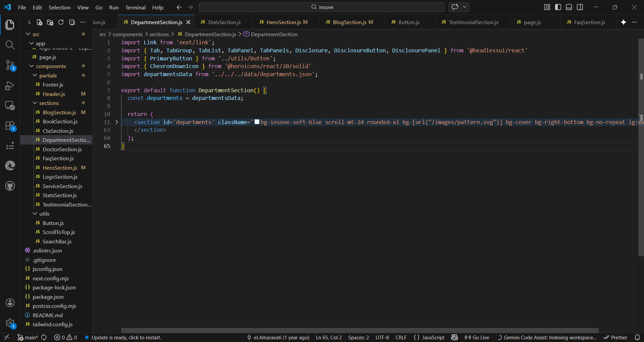The image size is (644, 342).
Task: Click Go Live in the status bar
Action: click(477, 338)
